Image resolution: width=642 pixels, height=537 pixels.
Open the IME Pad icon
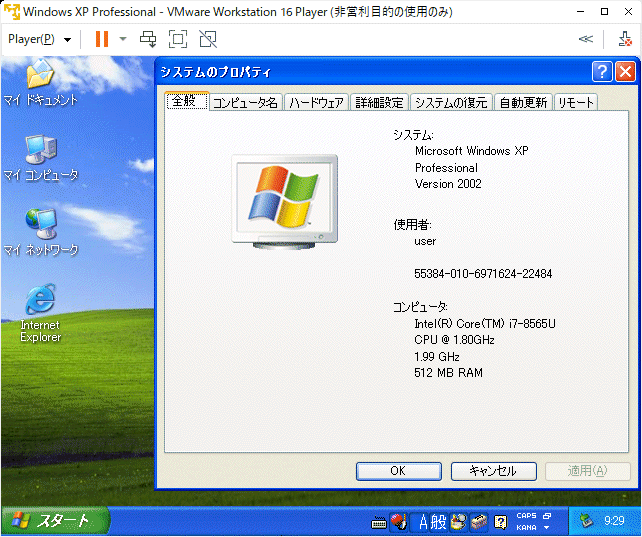tap(459, 521)
